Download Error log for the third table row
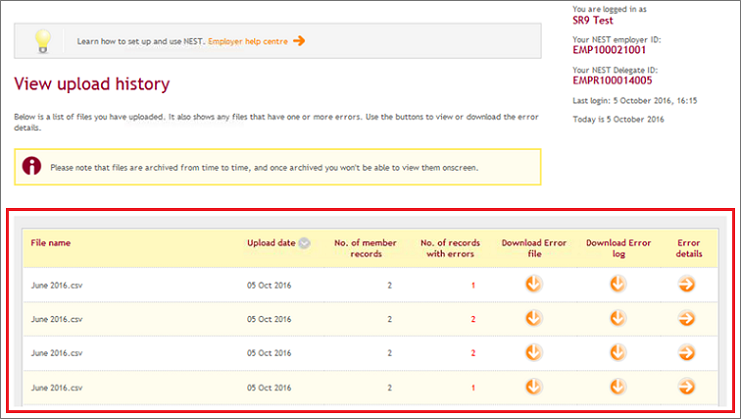741x419 pixels. pyautogui.click(x=618, y=352)
